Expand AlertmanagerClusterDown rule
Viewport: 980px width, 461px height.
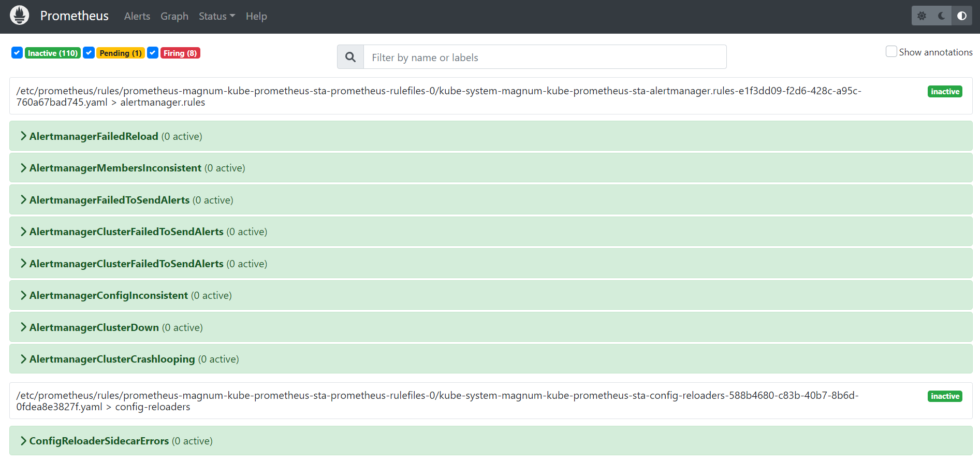coord(491,327)
